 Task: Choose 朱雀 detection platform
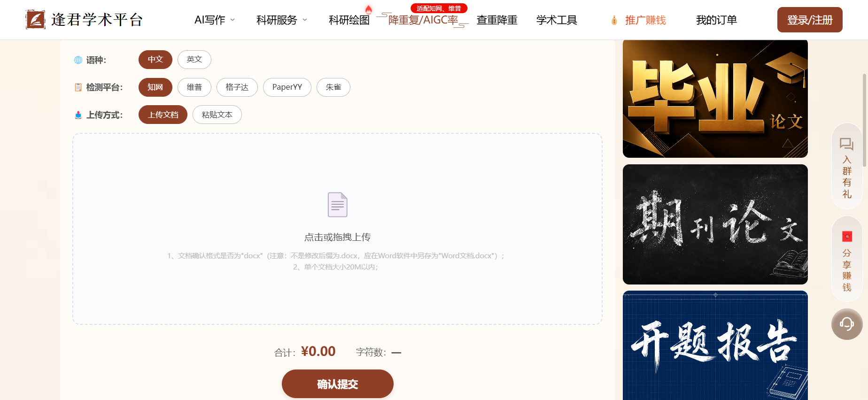(333, 87)
